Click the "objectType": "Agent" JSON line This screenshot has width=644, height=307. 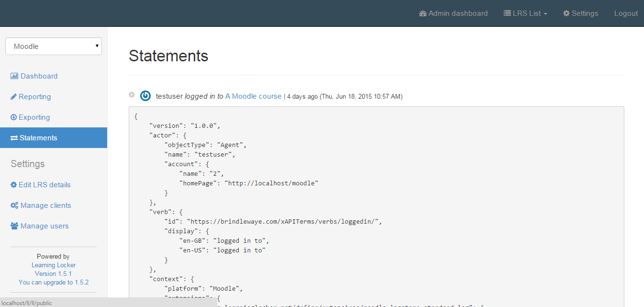click(205, 145)
